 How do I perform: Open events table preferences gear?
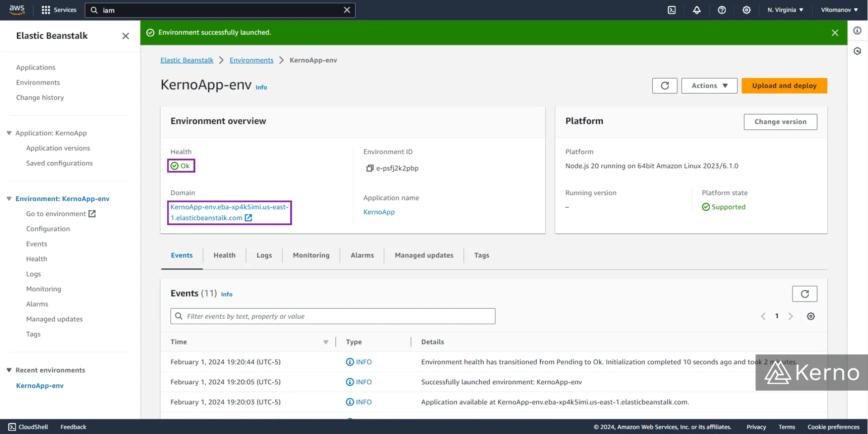[x=811, y=316]
